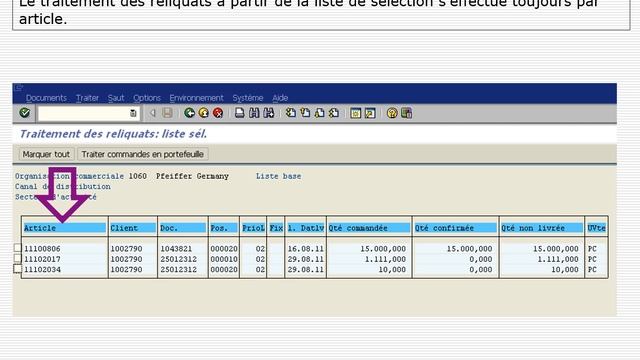Click 25012312 in the 11102017 row
Image resolution: width=640 pixels, height=360 pixels.
[178, 259]
